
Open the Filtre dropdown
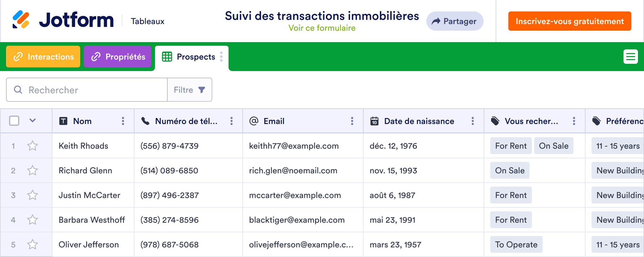coord(190,90)
